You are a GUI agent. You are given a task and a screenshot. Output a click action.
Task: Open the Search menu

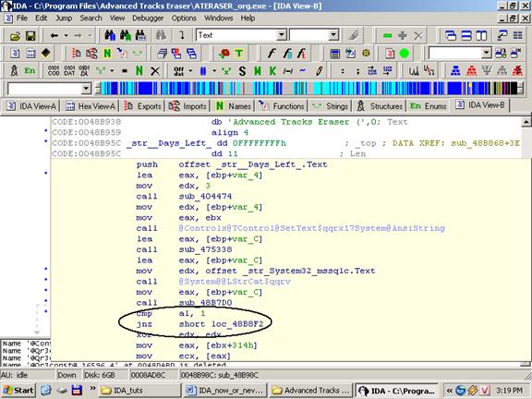[91, 18]
